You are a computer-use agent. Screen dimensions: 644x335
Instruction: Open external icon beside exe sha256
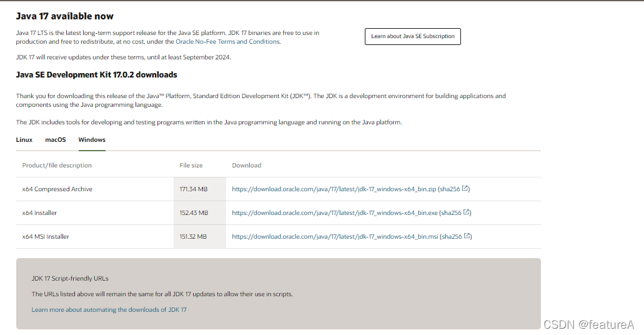(x=466, y=212)
